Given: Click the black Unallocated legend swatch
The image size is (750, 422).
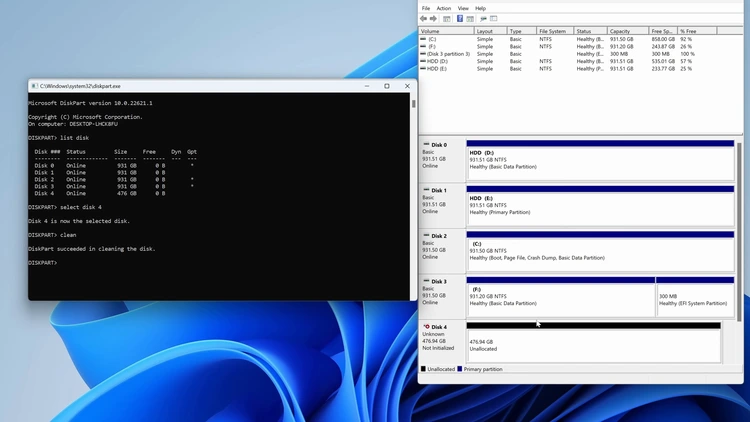Looking at the screenshot, I should [x=423, y=369].
